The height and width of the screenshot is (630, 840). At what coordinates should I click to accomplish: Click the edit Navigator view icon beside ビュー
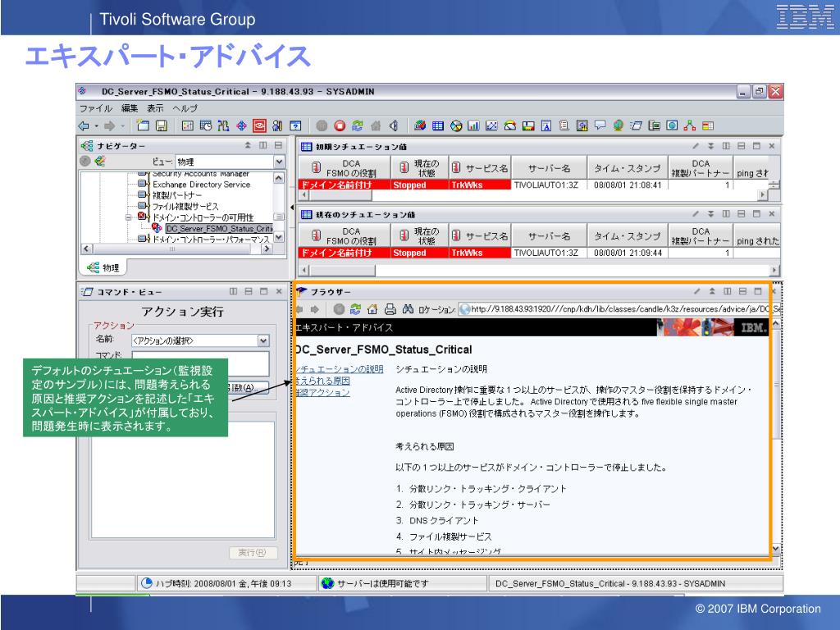point(100,162)
